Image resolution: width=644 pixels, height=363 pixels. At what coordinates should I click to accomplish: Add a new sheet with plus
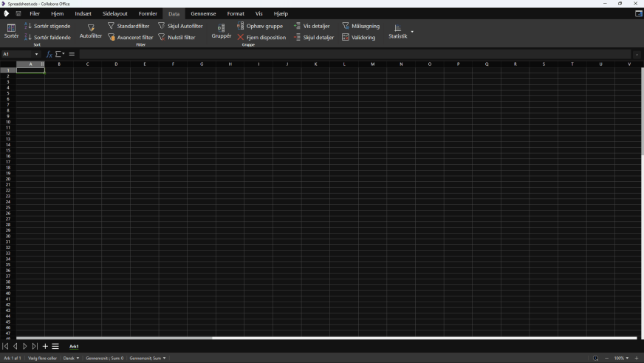tap(45, 346)
